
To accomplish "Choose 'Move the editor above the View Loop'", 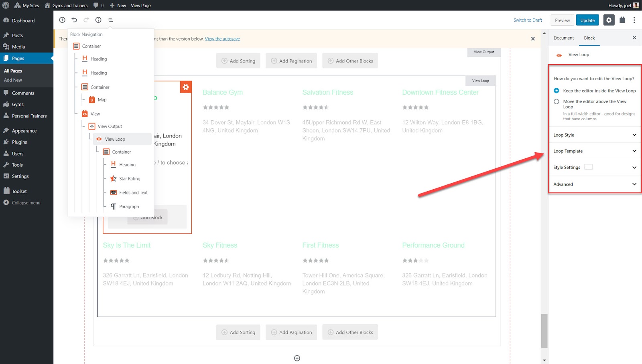I will coord(557,101).
